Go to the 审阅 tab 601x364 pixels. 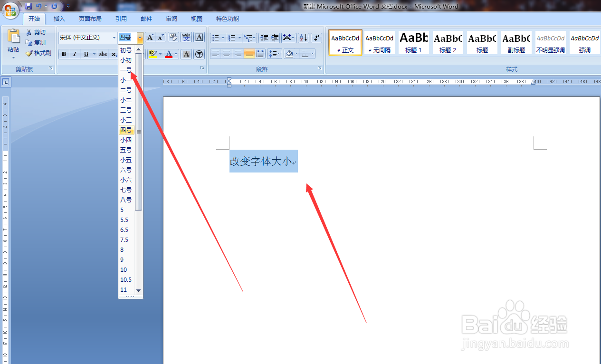click(x=172, y=19)
